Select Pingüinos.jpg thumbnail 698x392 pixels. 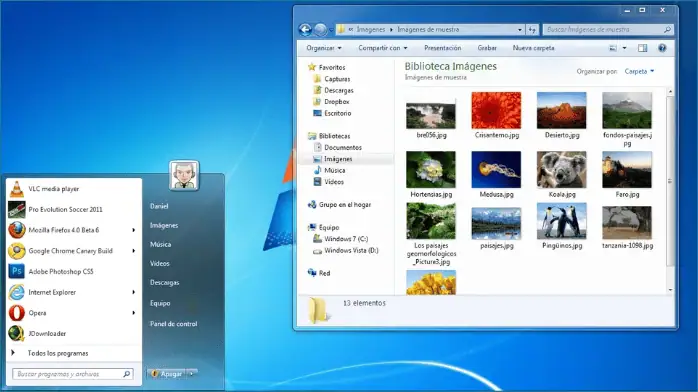(x=561, y=221)
